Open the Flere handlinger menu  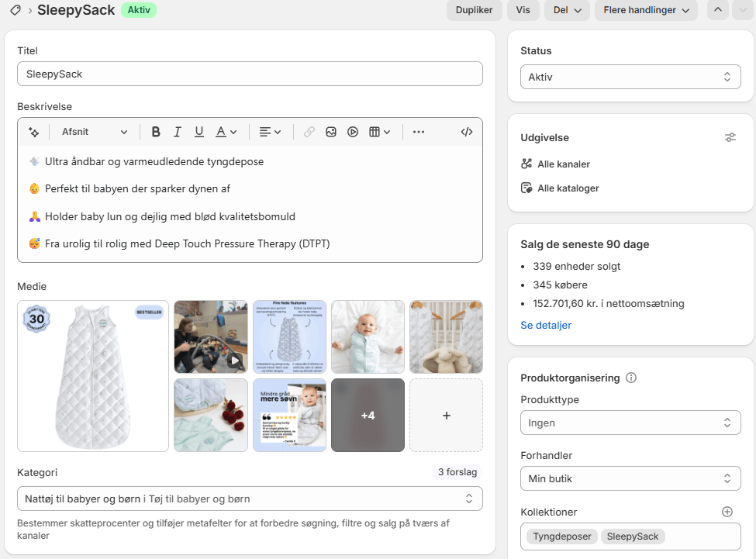(646, 10)
